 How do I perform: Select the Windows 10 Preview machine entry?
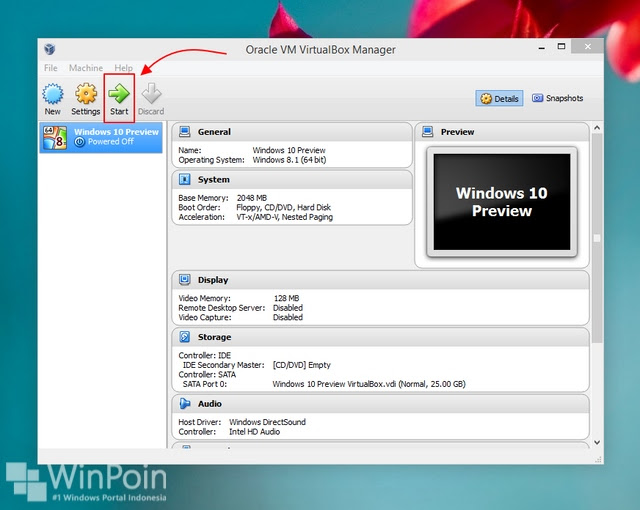tap(101, 137)
